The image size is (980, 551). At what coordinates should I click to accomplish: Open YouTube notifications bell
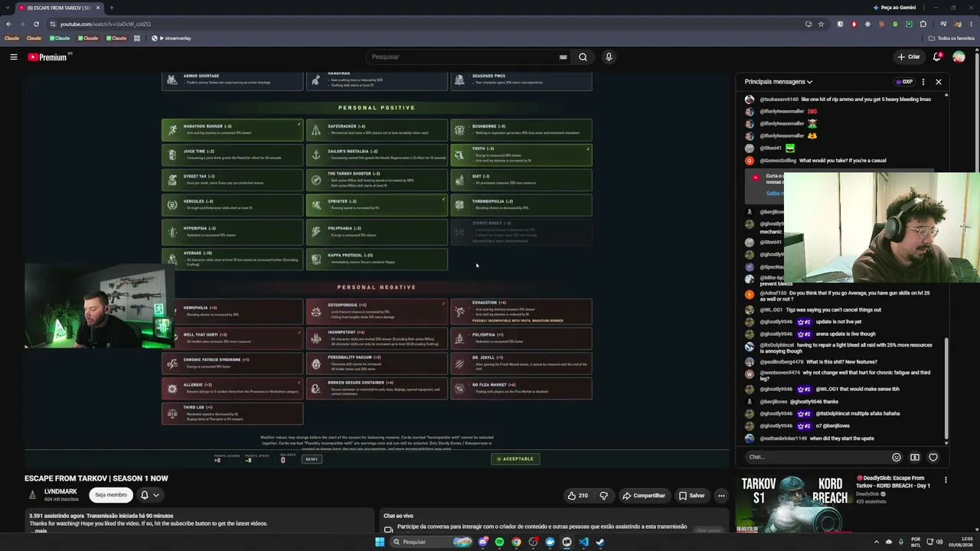click(938, 57)
